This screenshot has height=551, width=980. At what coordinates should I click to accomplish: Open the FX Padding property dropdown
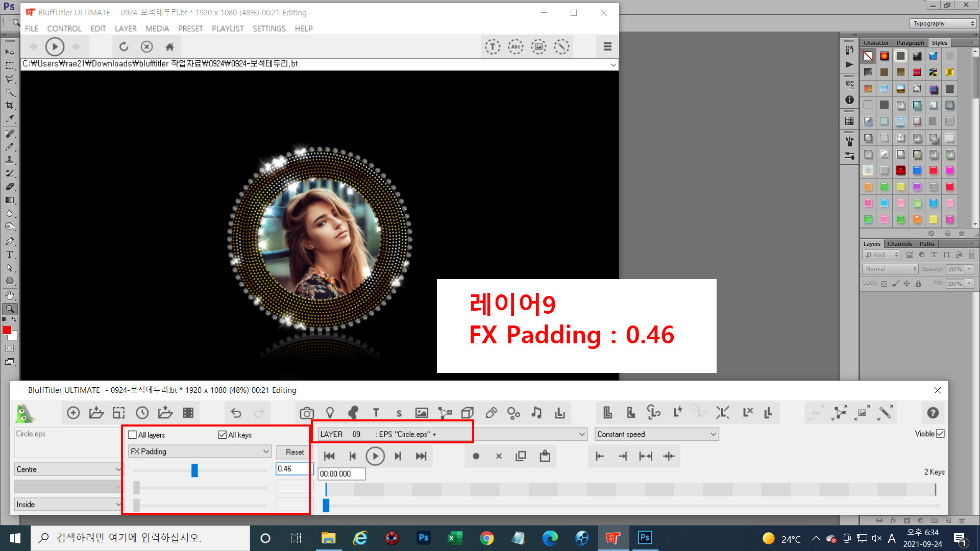tap(199, 452)
